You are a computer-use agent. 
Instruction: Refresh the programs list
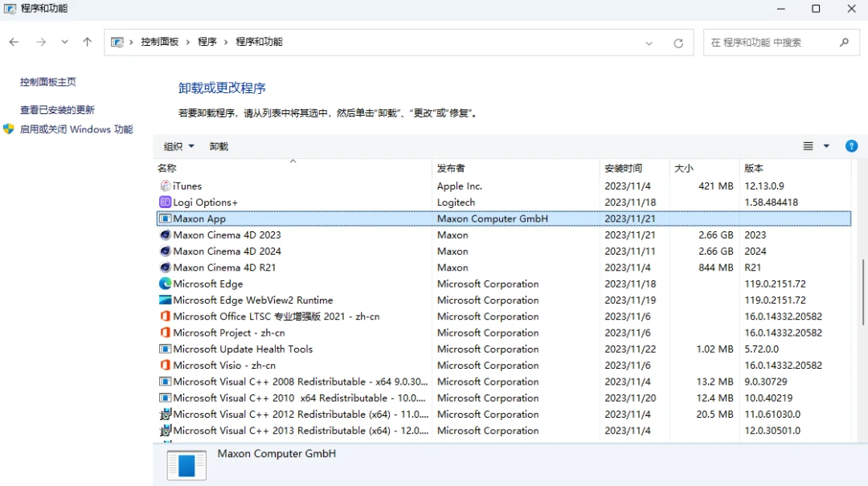click(x=678, y=43)
